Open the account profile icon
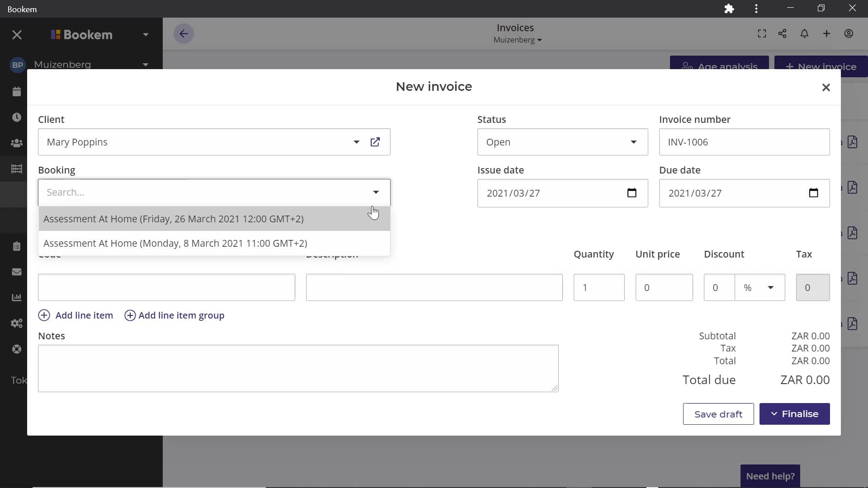The width and height of the screenshot is (868, 488). 849,33
